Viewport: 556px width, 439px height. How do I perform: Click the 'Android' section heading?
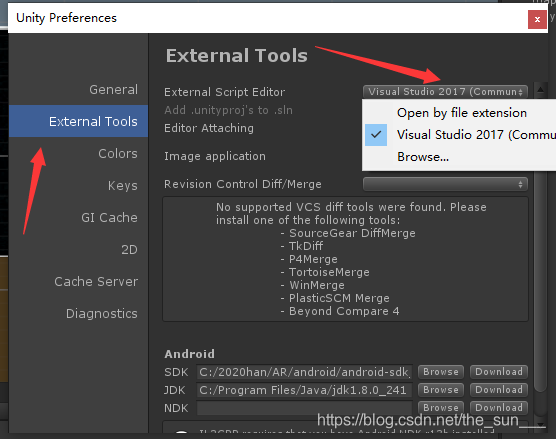(x=189, y=354)
